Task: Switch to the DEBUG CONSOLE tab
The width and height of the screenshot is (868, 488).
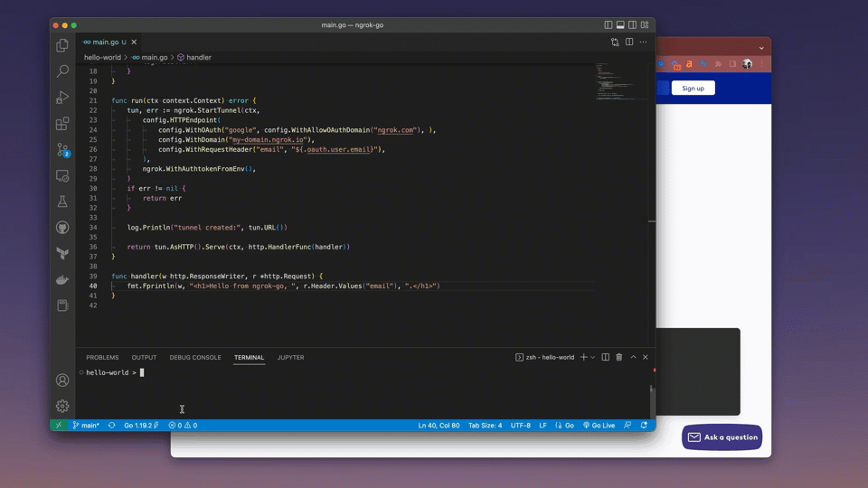Action: click(195, 358)
